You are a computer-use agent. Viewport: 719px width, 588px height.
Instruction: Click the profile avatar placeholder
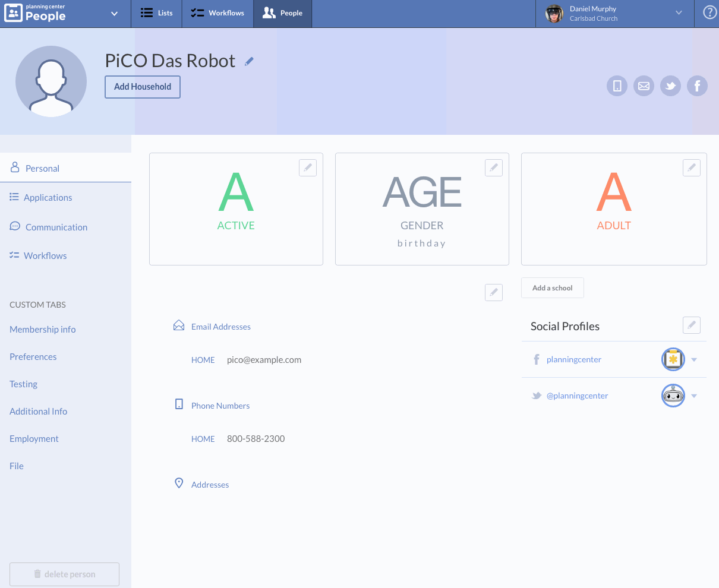[x=51, y=81]
